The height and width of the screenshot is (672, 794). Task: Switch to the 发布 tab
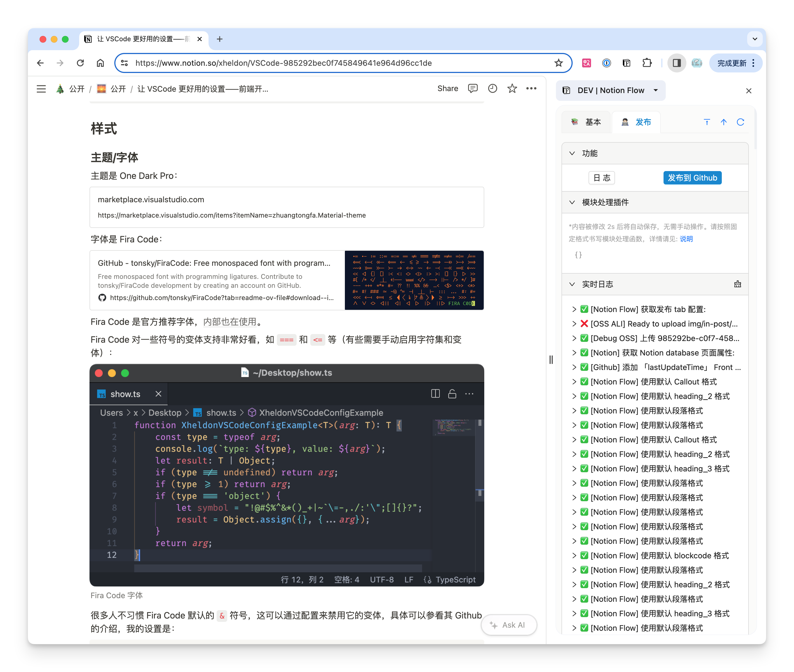point(636,122)
